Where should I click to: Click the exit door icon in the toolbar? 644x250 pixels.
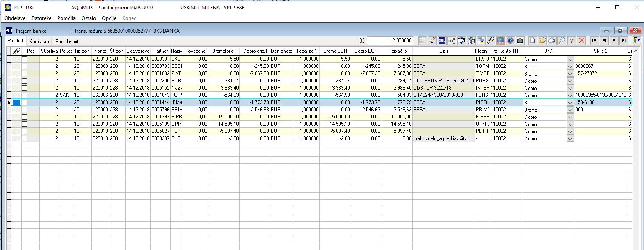pos(636,40)
